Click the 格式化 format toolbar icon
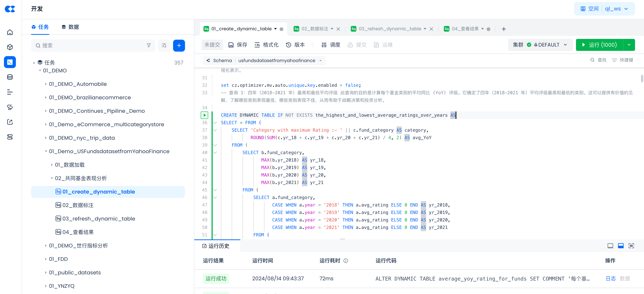Viewport: 644px width, 294px height. point(266,45)
